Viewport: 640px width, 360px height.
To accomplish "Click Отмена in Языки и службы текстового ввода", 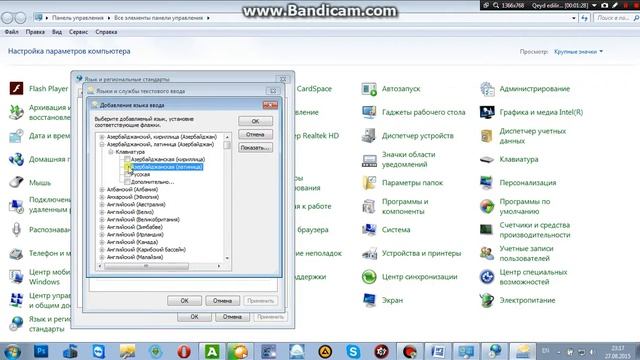I will coord(222,301).
